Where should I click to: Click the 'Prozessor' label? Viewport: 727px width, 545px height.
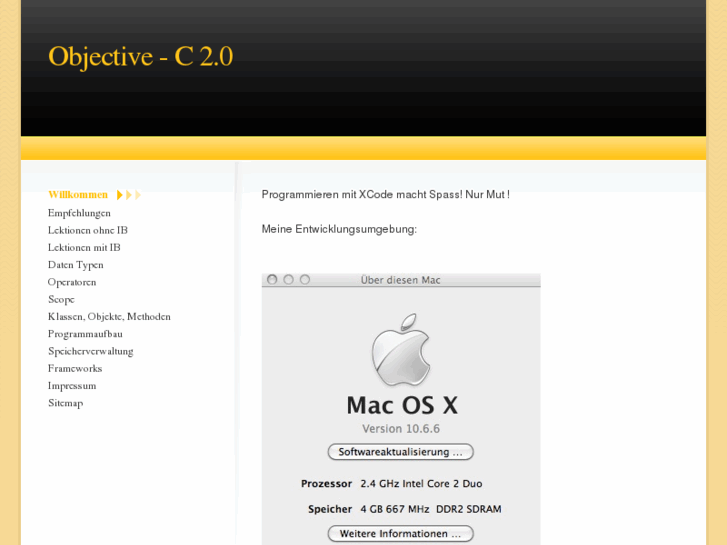[x=326, y=484]
